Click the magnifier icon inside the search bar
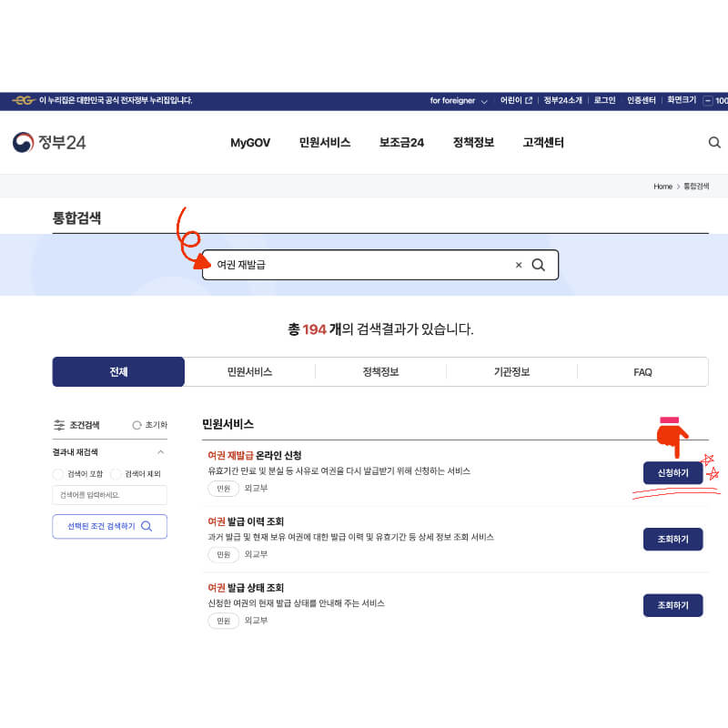The width and height of the screenshot is (728, 728). tap(539, 265)
